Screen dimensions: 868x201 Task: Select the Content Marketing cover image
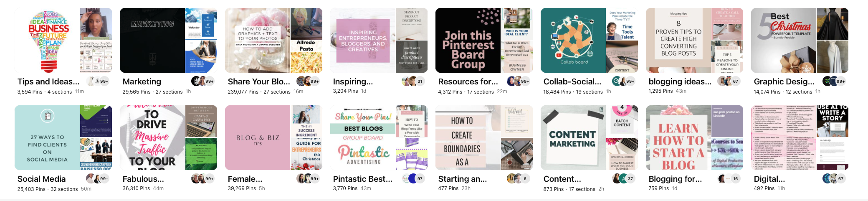click(x=573, y=137)
